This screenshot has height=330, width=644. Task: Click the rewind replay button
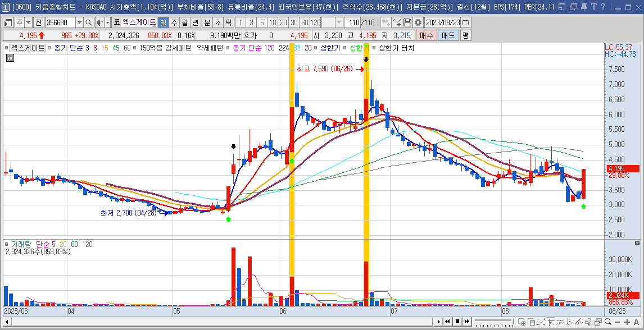[447, 322]
